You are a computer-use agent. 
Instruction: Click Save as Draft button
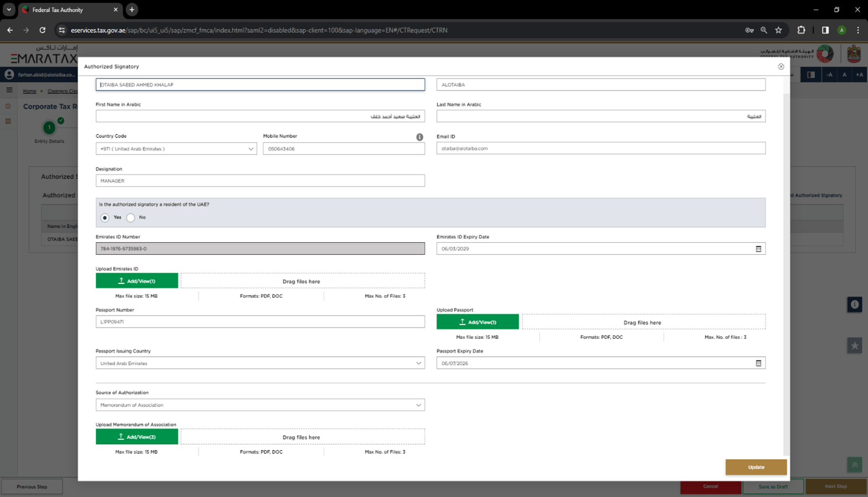pos(773,487)
